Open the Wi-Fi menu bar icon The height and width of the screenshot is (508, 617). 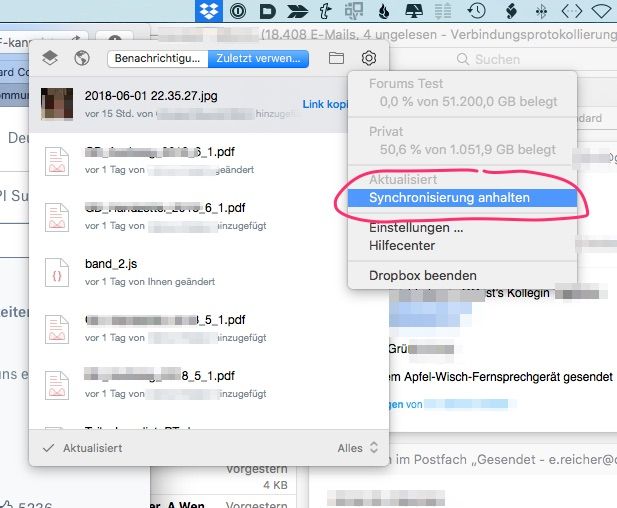[x=602, y=11]
